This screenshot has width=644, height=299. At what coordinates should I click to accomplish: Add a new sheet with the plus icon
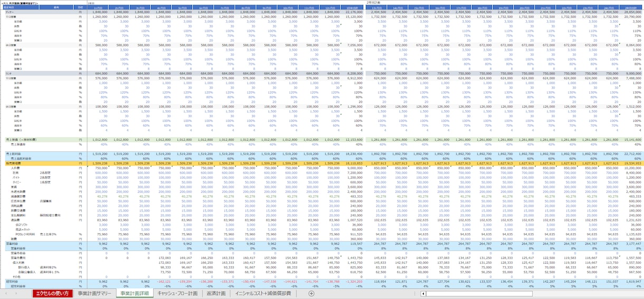click(x=311, y=293)
